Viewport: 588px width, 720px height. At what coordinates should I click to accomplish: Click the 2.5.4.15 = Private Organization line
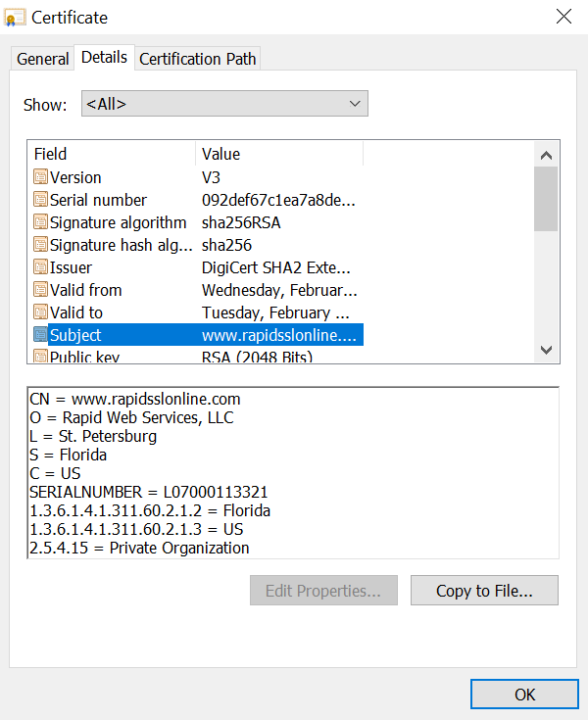pyautogui.click(x=139, y=548)
